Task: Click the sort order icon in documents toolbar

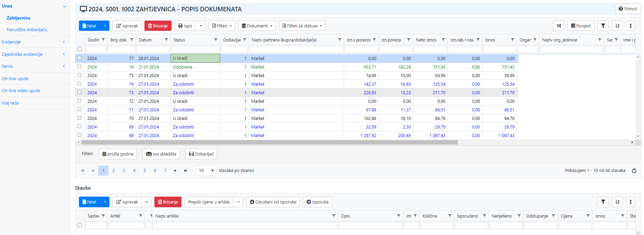Action: 617,26
